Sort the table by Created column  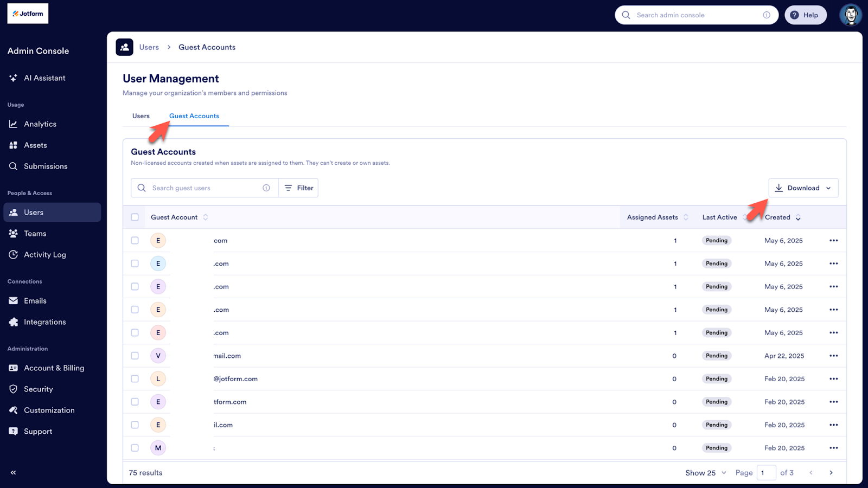[x=783, y=217]
